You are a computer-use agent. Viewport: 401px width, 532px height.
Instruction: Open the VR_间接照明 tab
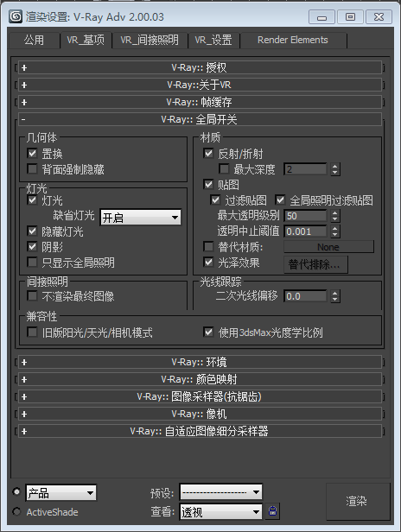point(150,40)
